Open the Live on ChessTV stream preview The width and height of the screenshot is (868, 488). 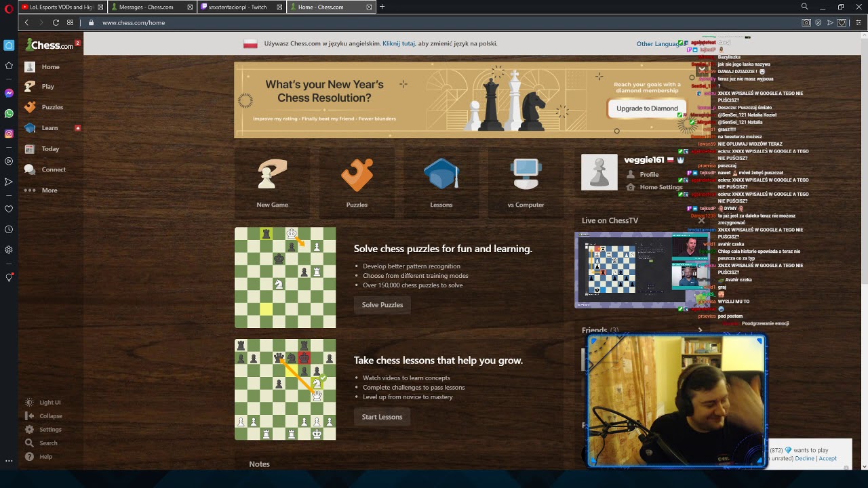coord(642,270)
